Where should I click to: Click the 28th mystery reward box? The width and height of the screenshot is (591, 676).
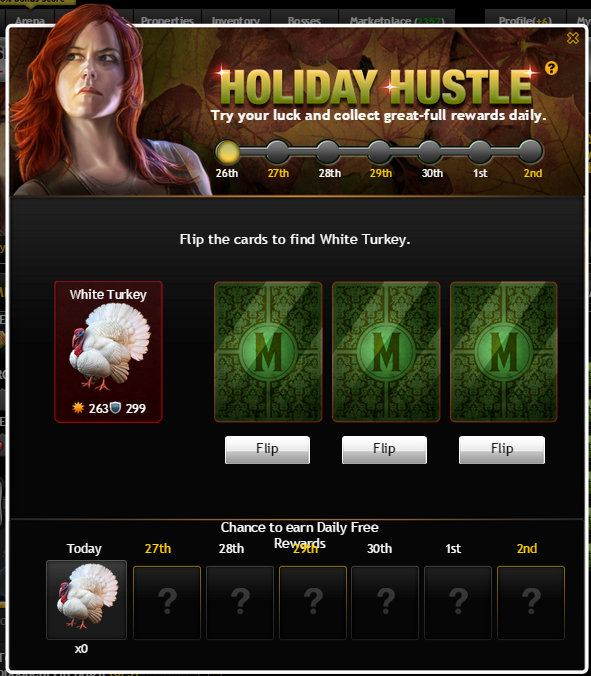pos(240,603)
